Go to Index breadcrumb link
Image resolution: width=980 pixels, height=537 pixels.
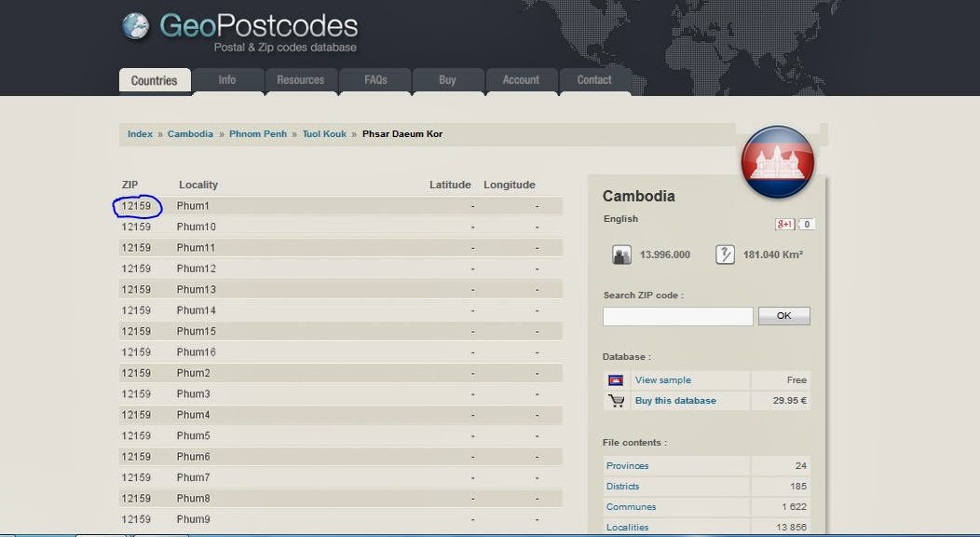140,133
